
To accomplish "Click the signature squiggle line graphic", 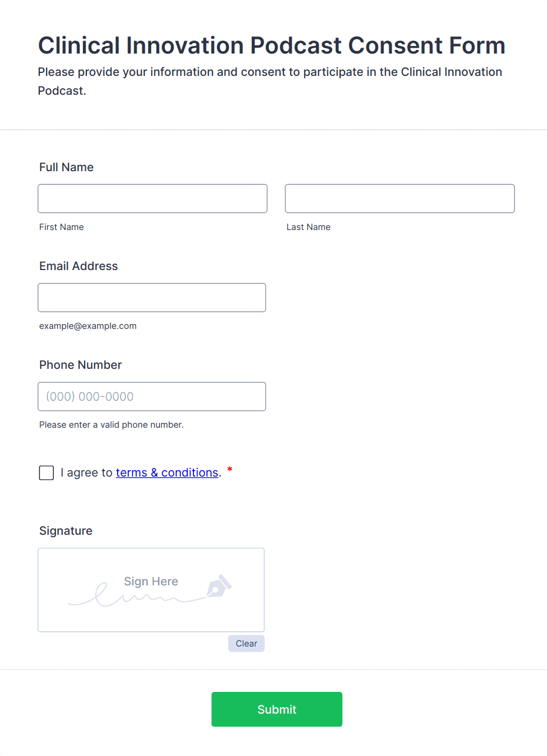I will 137,595.
